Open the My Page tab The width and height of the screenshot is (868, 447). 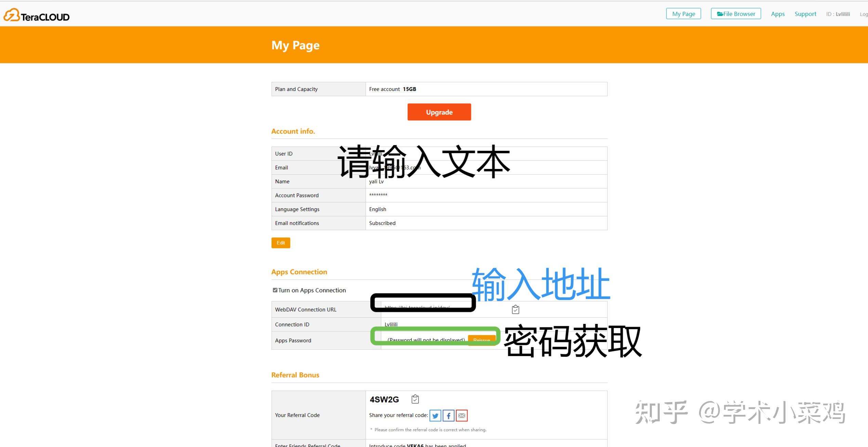point(683,14)
